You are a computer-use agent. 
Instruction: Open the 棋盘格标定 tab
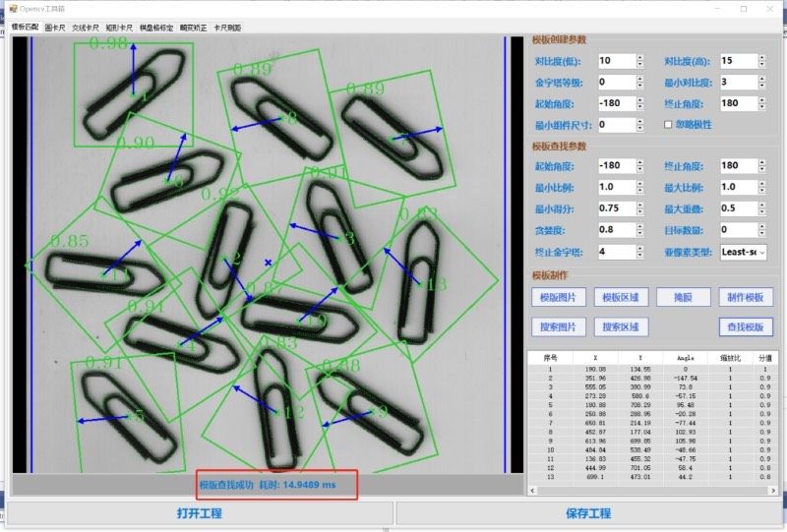tap(156, 28)
